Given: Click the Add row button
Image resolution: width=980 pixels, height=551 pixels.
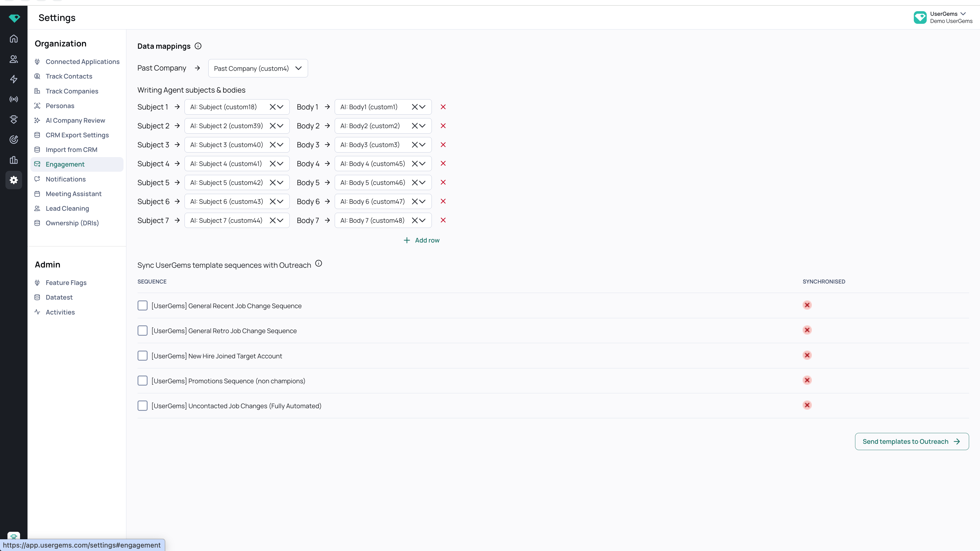Looking at the screenshot, I should (x=422, y=241).
